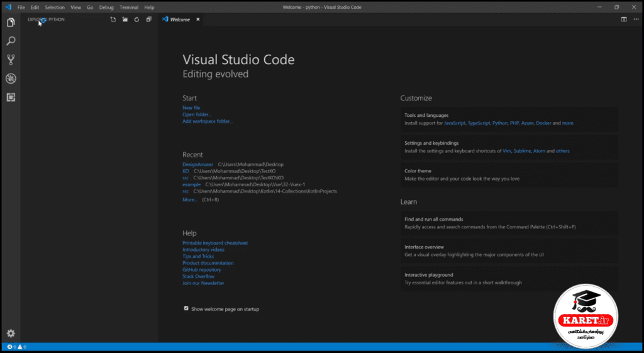Open the View menu
This screenshot has height=353, width=644.
75,8
